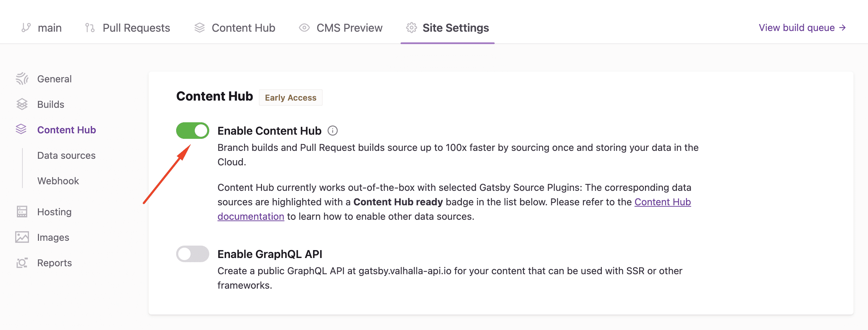868x330 pixels.
Task: Disable the Enable Content Hub toggle
Action: 192,131
